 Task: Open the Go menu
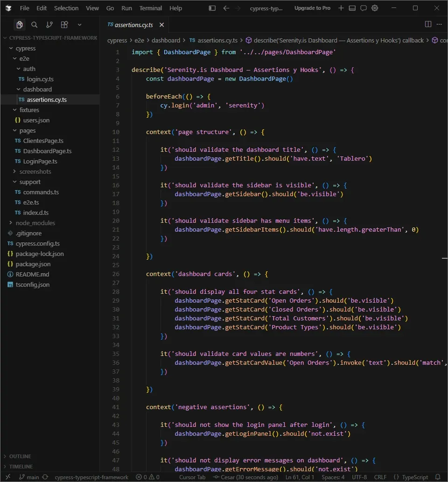point(110,8)
